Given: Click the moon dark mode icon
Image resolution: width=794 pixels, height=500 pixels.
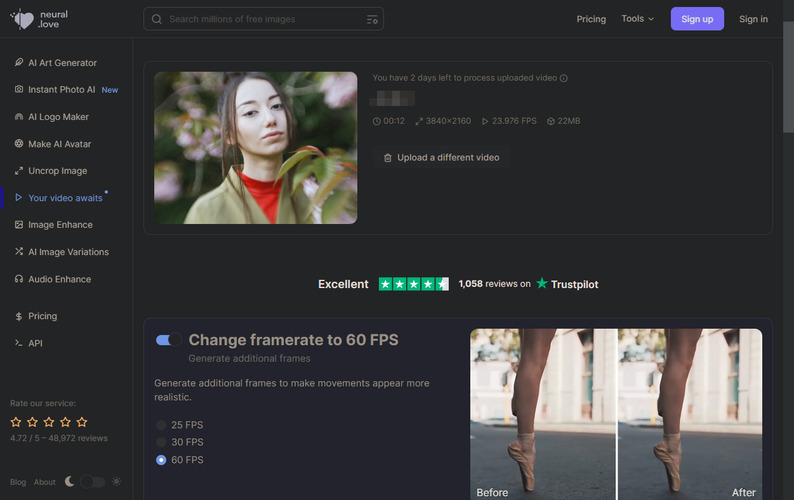Looking at the screenshot, I should [x=69, y=481].
